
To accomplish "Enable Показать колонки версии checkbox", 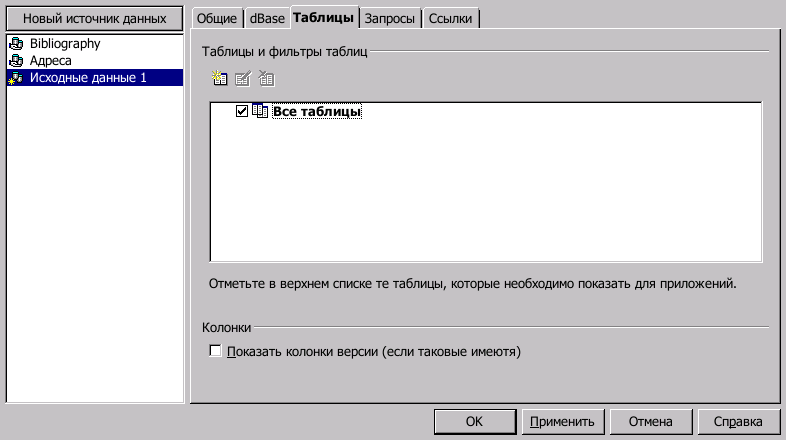I will 215,351.
